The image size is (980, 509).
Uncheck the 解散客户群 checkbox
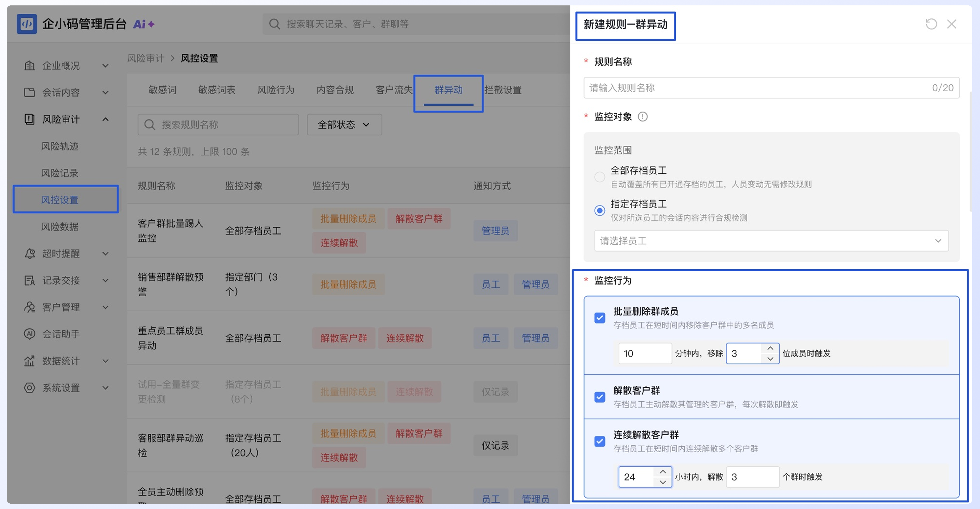599,397
